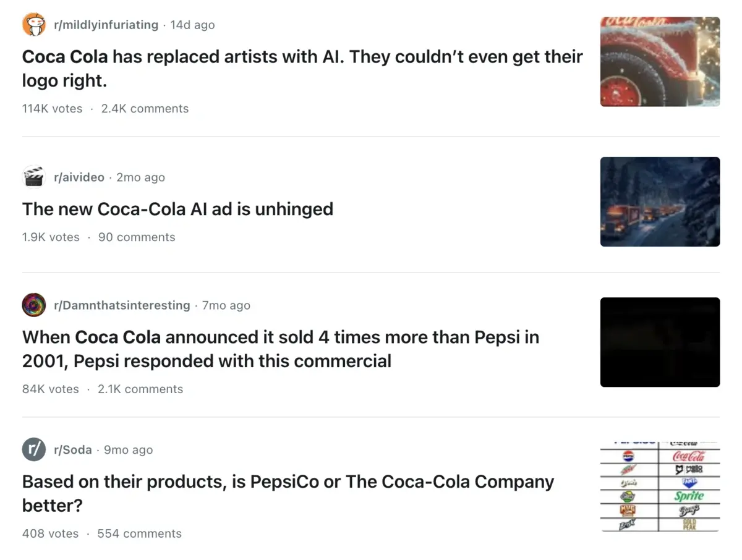Open the PepsiCo versus Coca-Cola Company post
The image size is (742, 560).
pyautogui.click(x=288, y=493)
